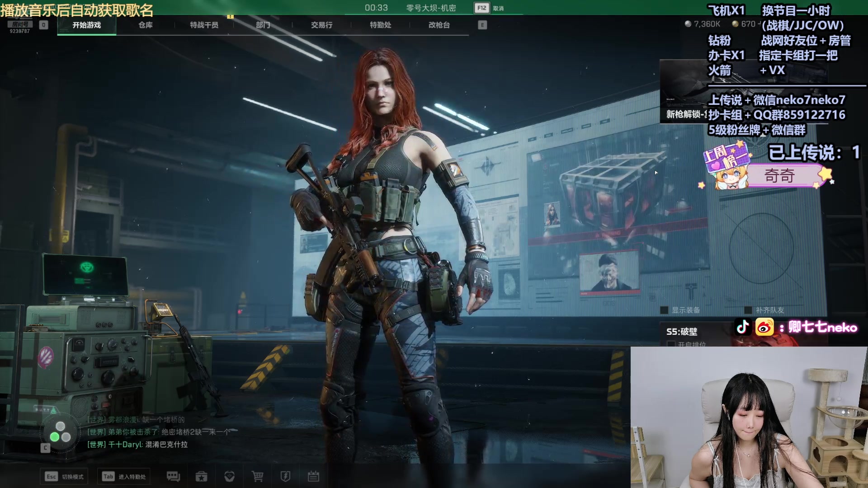The height and width of the screenshot is (488, 868).
Task: Click the matchmaking timer 00:33
Action: 376,8
